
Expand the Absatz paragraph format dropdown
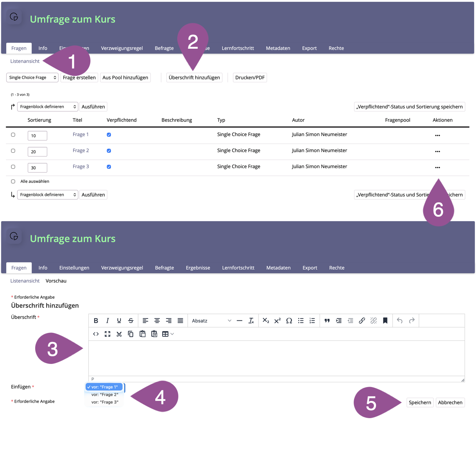click(x=211, y=321)
